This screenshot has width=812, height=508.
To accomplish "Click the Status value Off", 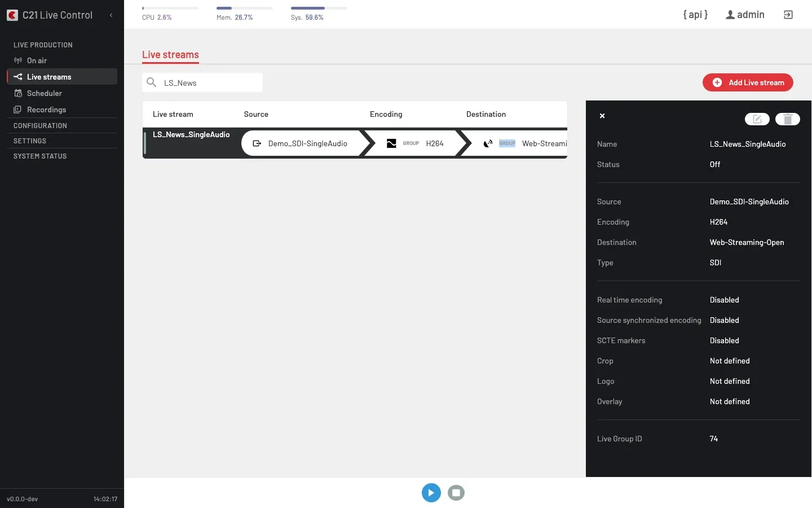I will [715, 164].
